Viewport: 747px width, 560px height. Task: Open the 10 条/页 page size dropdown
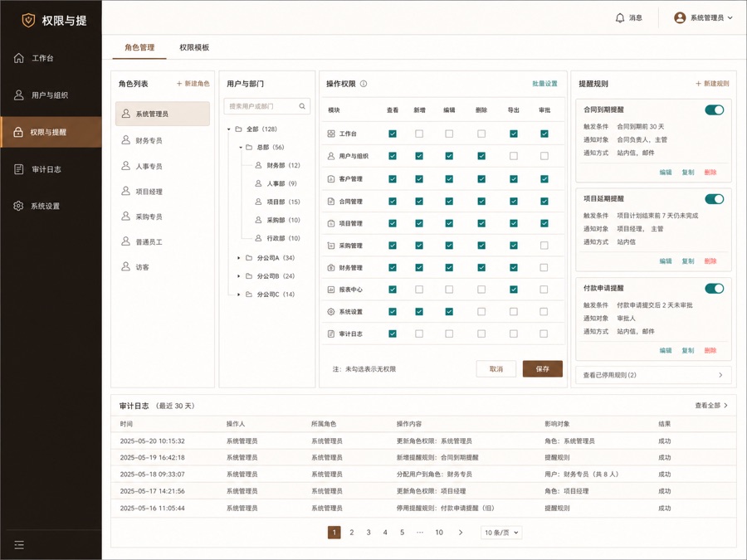(501, 533)
